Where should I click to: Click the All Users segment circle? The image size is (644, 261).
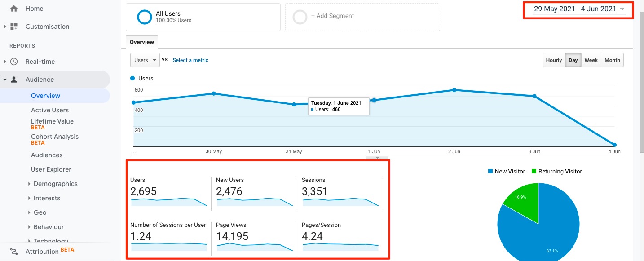(145, 17)
